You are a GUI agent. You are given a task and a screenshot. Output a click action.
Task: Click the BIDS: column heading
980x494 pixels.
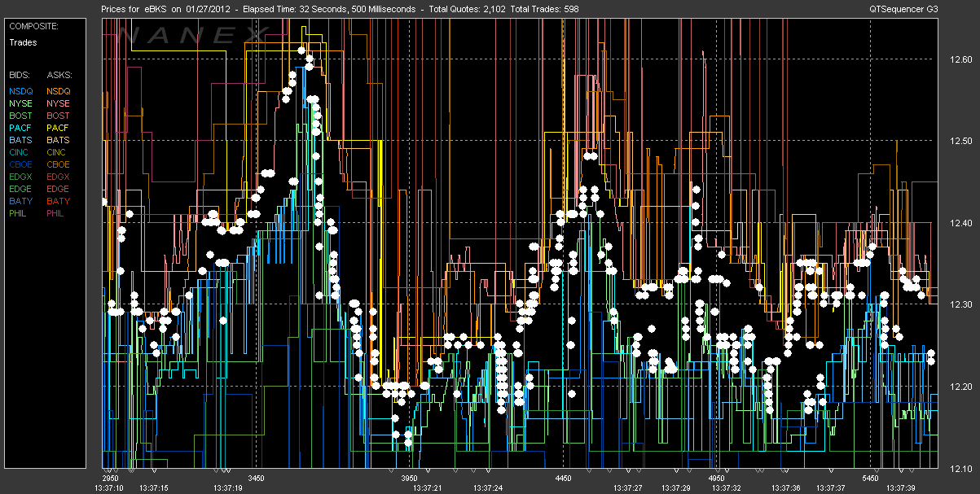point(20,74)
